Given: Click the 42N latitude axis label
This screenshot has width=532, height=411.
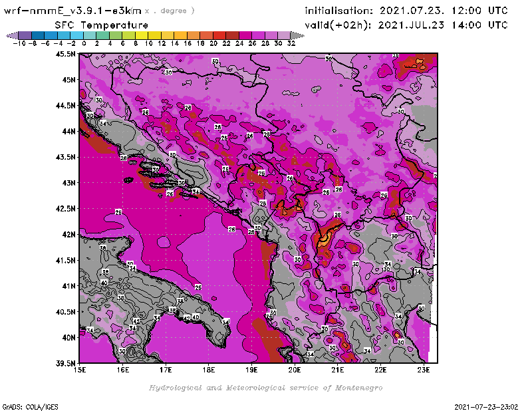Looking at the screenshot, I should point(67,235).
